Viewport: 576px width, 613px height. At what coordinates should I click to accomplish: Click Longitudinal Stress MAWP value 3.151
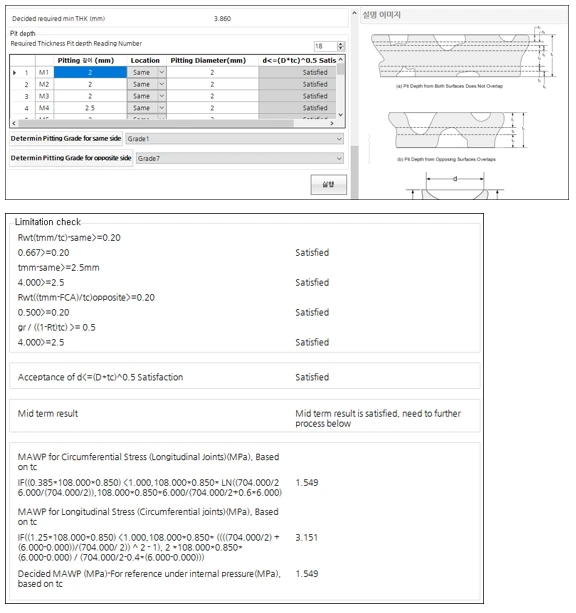(307, 537)
